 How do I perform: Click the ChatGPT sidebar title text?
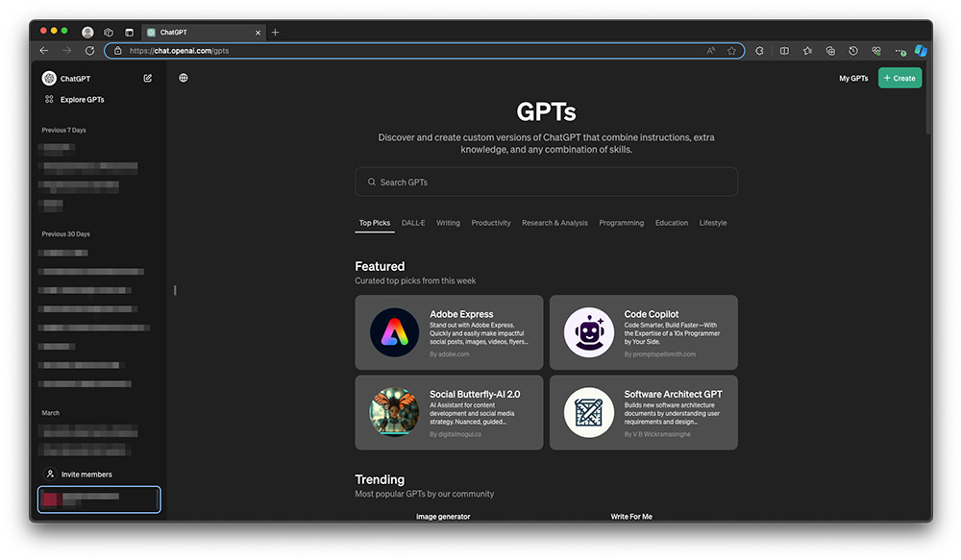(75, 79)
